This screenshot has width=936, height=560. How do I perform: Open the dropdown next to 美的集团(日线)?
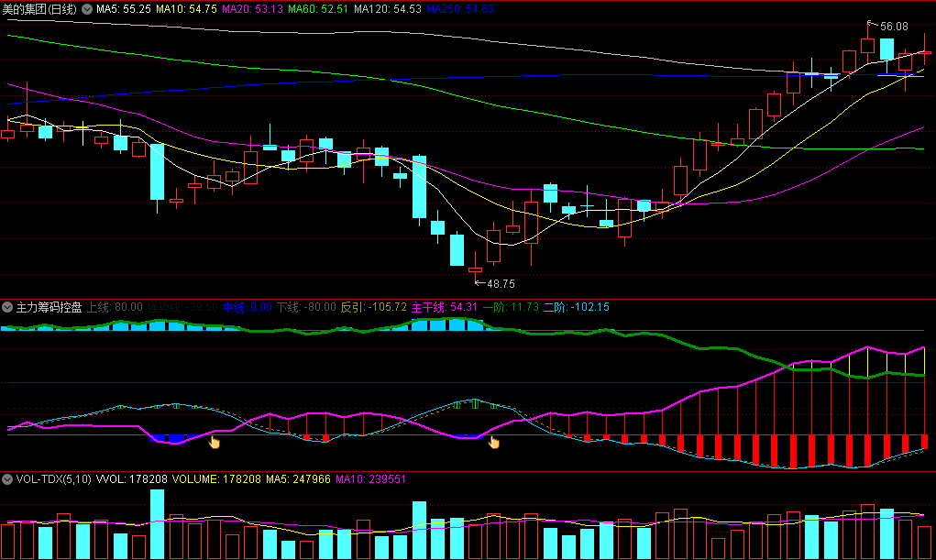[x=87, y=9]
